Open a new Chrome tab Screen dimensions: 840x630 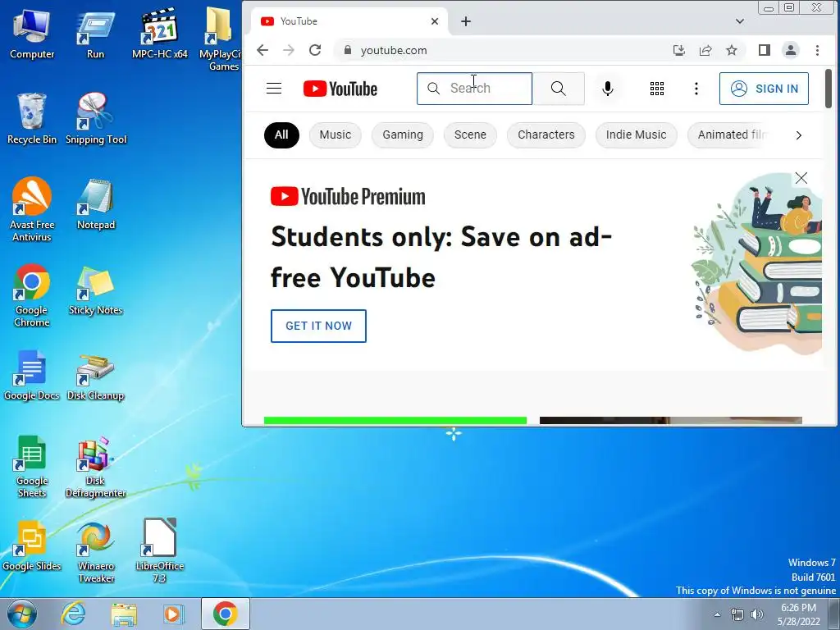tap(466, 21)
